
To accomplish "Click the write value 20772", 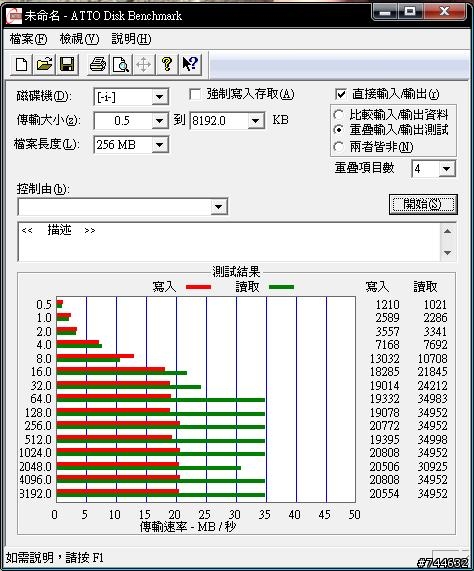I will [385, 426].
